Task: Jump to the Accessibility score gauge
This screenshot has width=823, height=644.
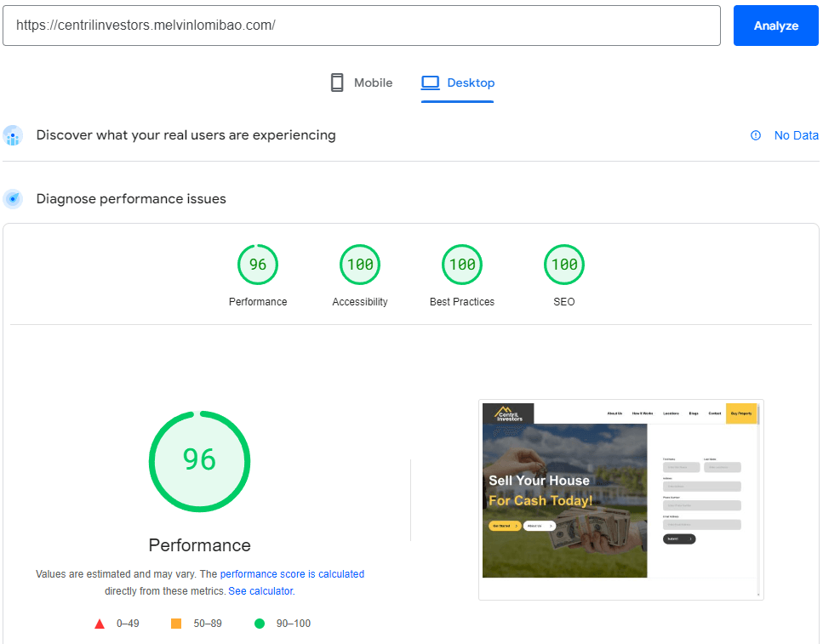Action: (360, 265)
